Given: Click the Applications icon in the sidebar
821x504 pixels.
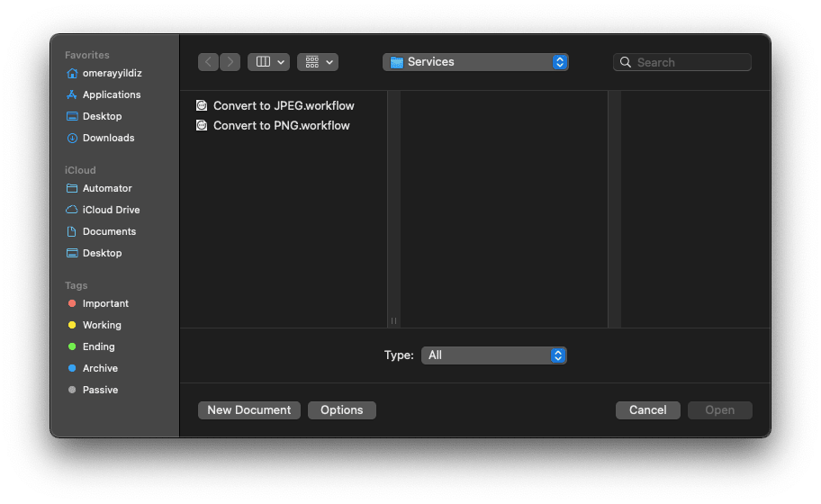Looking at the screenshot, I should (72, 94).
